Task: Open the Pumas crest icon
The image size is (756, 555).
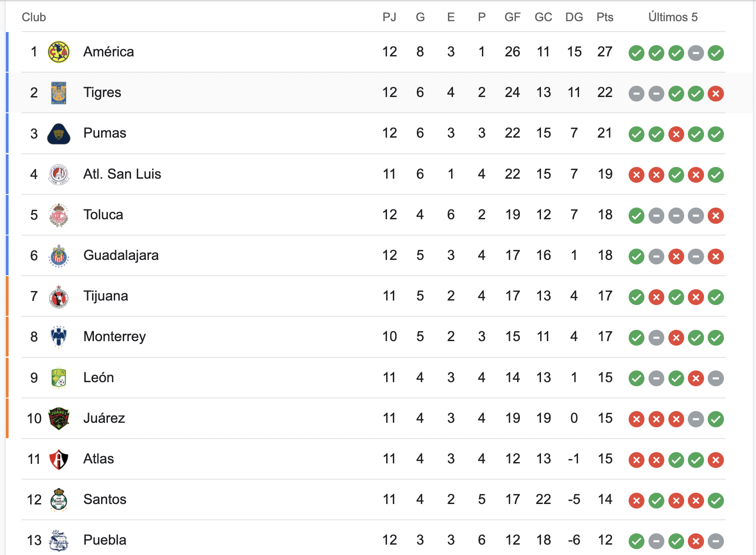Action: tap(59, 134)
